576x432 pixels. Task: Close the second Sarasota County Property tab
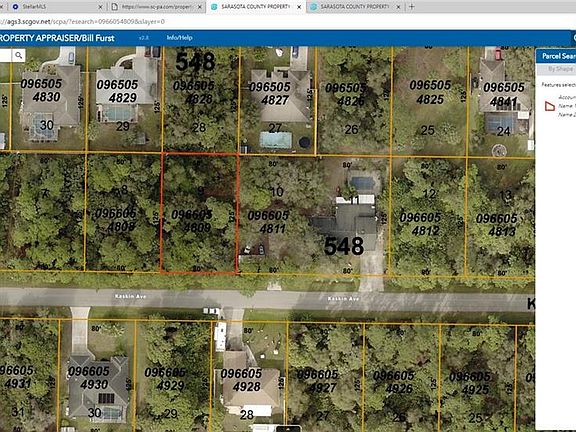tap(398, 7)
